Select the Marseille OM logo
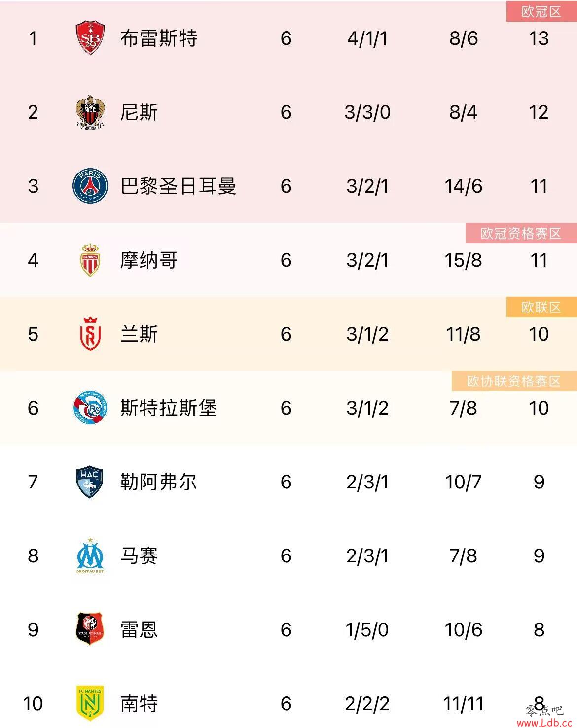The image size is (577, 728). pyautogui.click(x=90, y=555)
